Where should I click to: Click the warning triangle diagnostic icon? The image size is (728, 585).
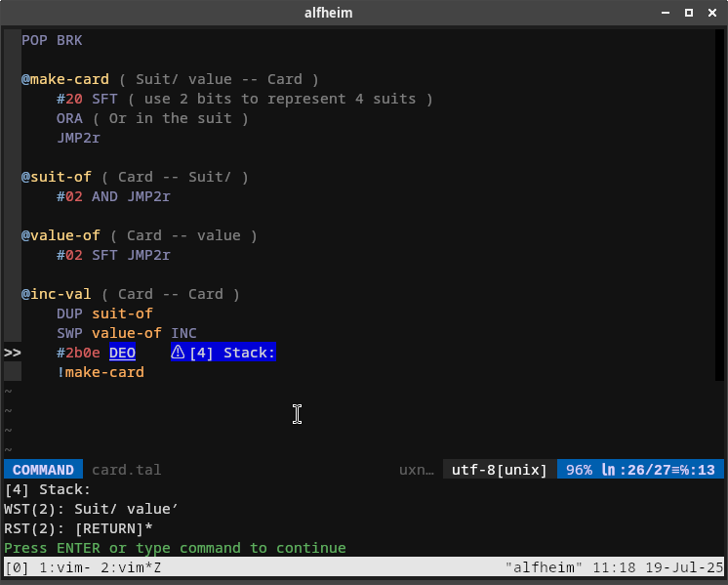178,353
